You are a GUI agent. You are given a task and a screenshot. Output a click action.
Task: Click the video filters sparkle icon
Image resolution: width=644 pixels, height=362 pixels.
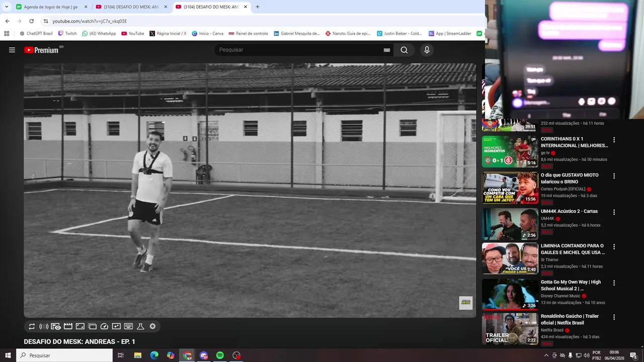click(116, 326)
